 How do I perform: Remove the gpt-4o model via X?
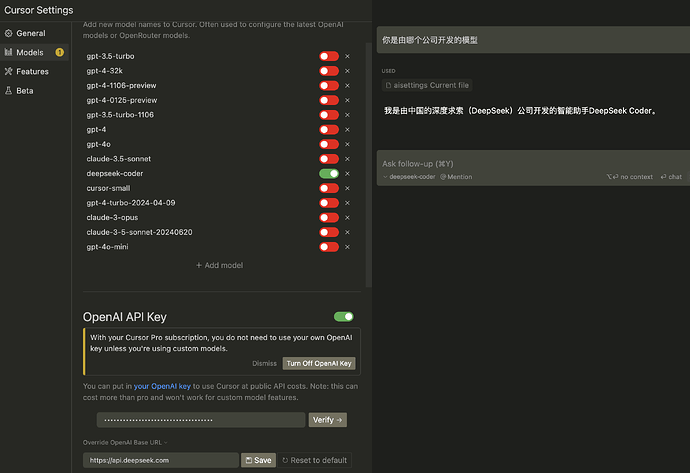(347, 144)
